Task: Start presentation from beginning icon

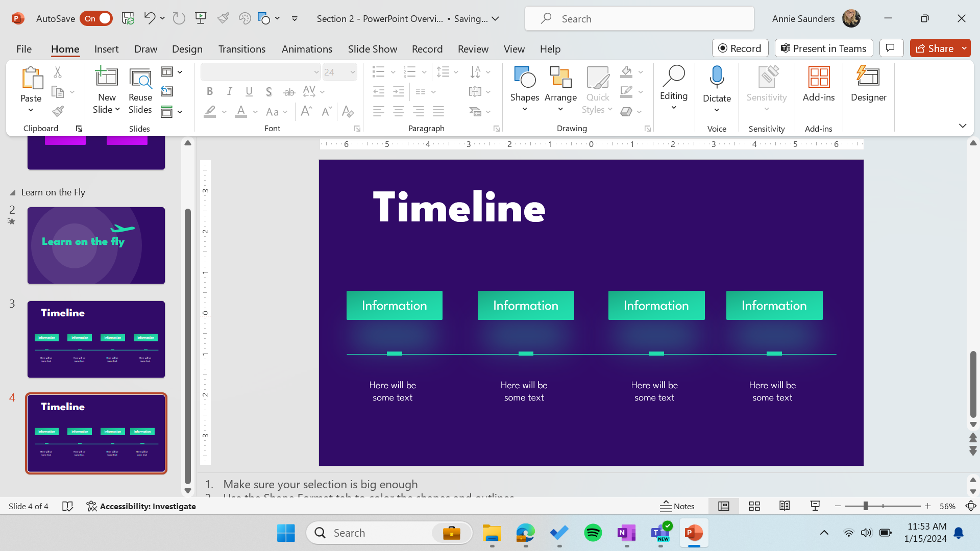Action: [201, 18]
